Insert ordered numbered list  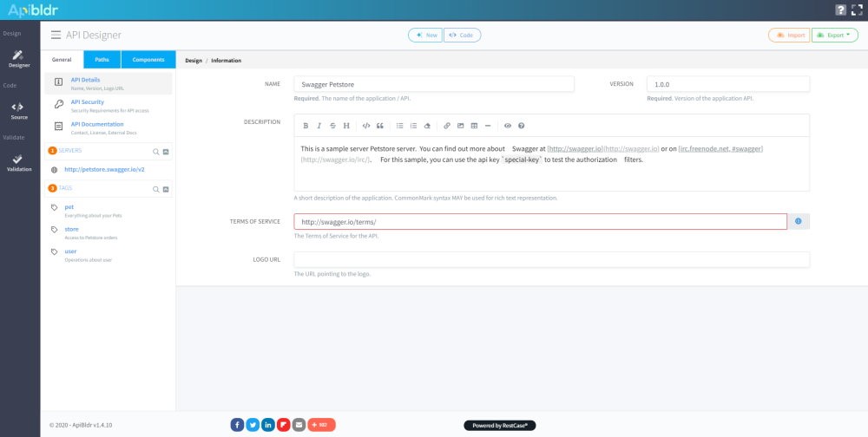[413, 126]
